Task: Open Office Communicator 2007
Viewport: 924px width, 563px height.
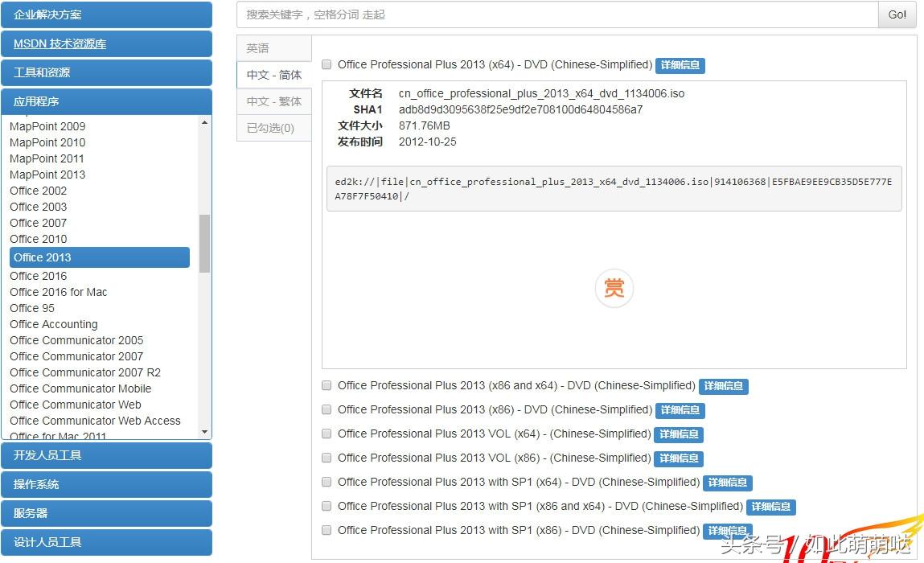Action: click(76, 356)
